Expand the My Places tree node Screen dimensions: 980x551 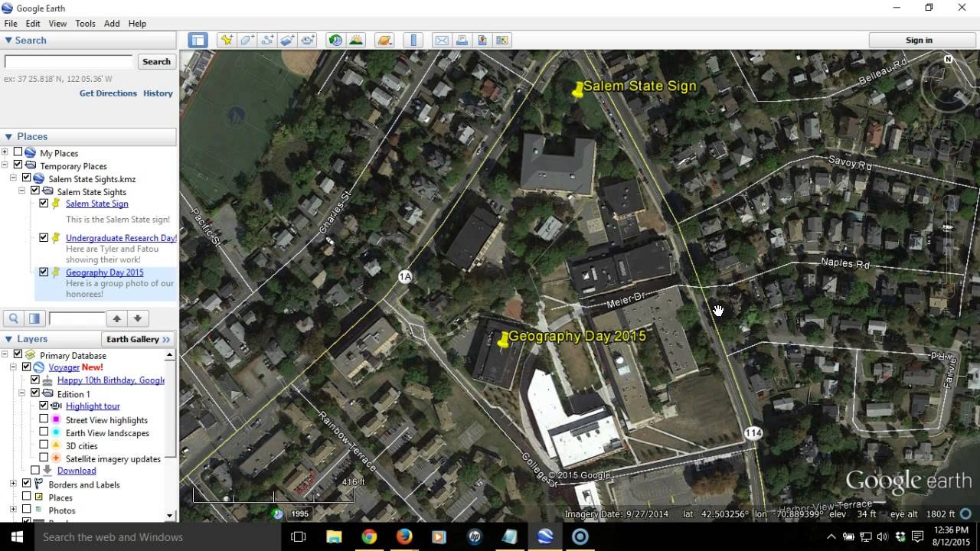tap(5, 153)
